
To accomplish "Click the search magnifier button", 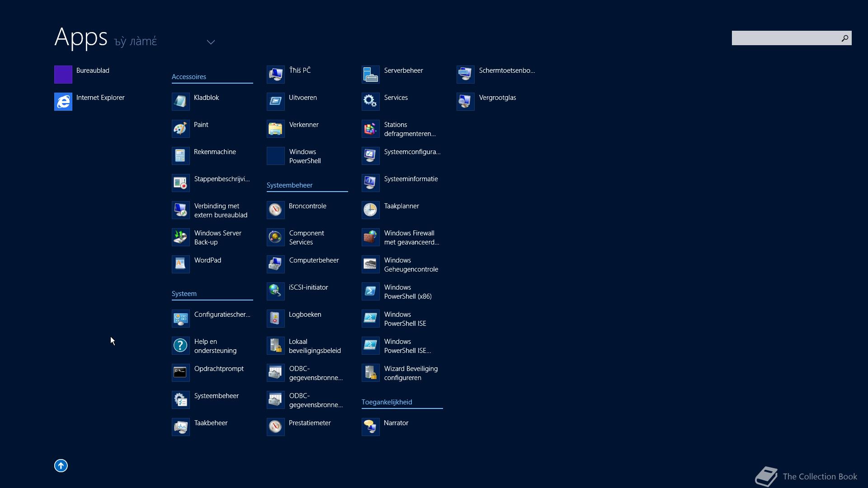I will 844,38.
